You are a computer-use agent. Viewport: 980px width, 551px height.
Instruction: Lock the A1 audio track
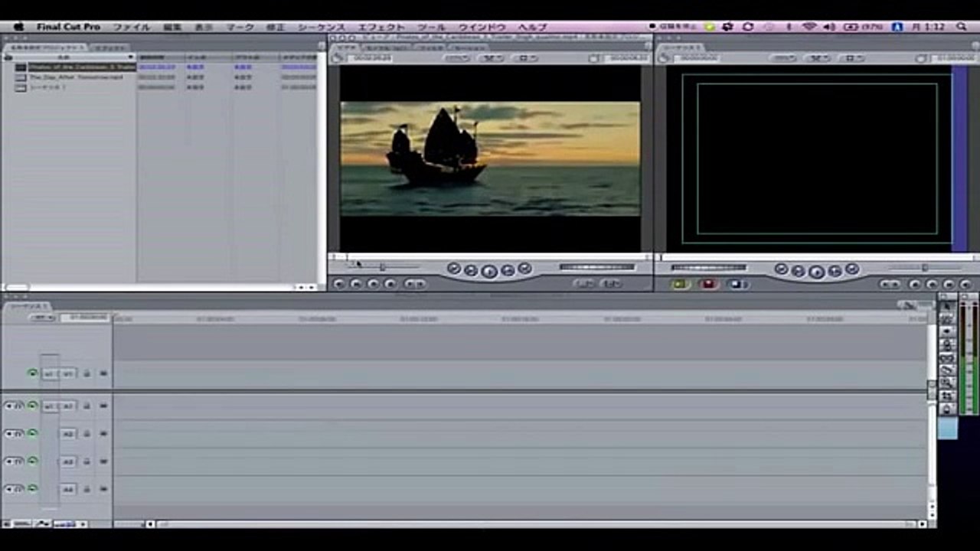[87, 406]
